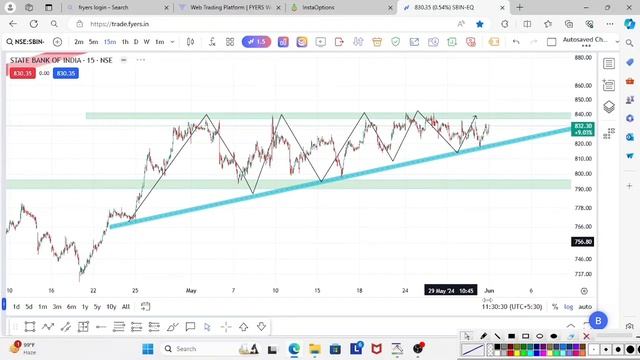The image size is (640, 360).
Task: Toggle percent scale
Action: tap(555, 307)
